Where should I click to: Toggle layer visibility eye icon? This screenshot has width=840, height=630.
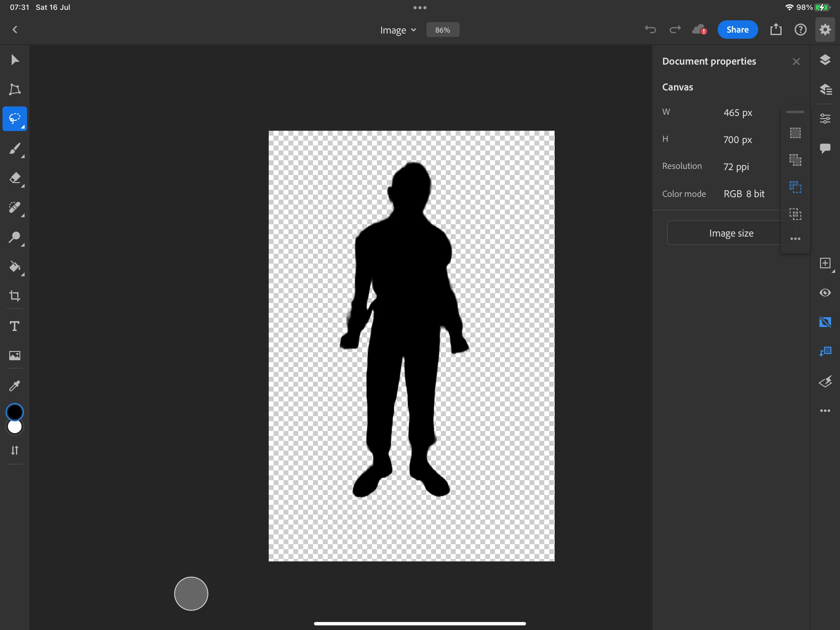coord(825,293)
